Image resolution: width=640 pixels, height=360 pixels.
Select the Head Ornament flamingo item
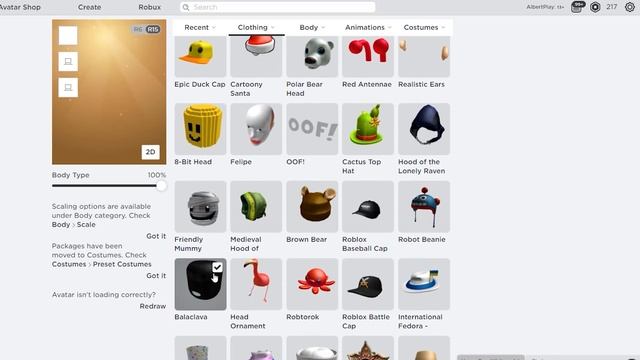(x=256, y=284)
